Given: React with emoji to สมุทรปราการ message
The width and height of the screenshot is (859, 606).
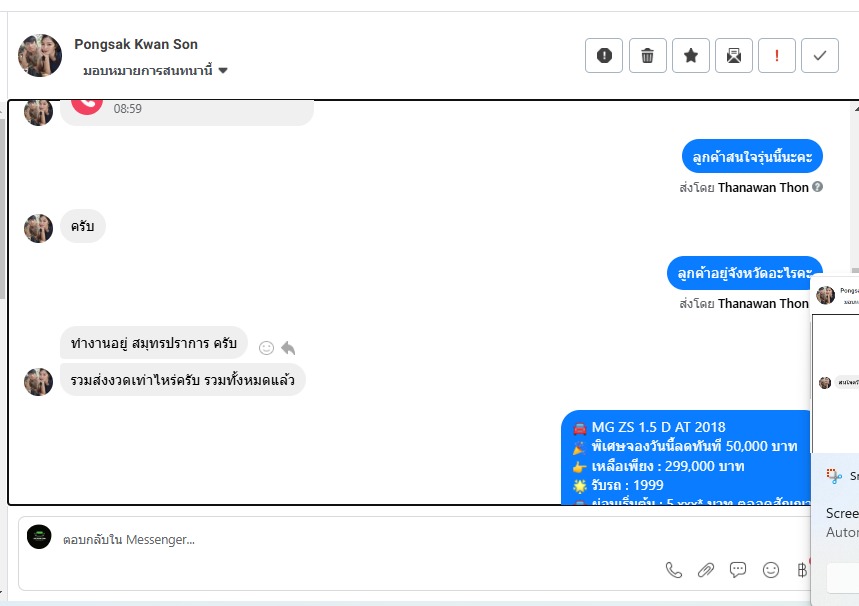Looking at the screenshot, I should point(266,348).
